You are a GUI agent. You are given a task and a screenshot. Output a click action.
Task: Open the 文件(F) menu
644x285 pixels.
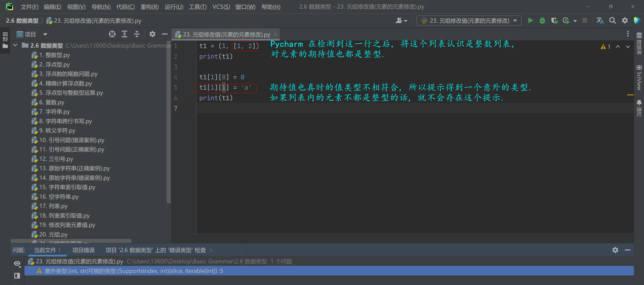(29, 7)
